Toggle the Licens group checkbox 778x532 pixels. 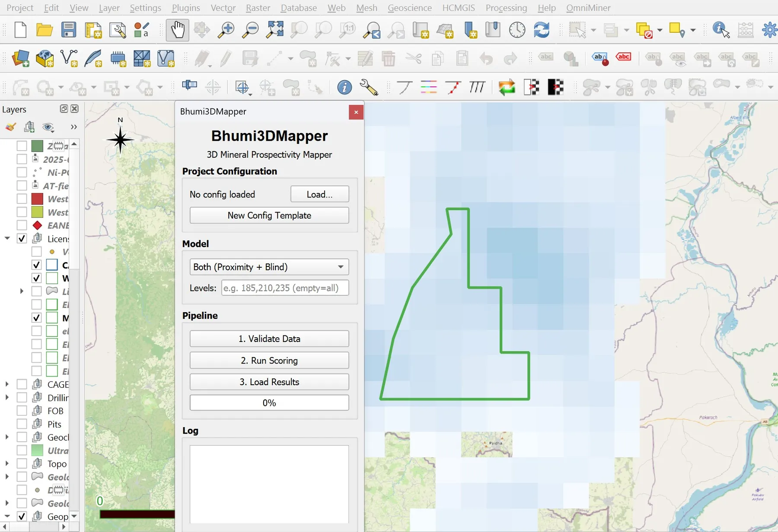tap(22, 238)
